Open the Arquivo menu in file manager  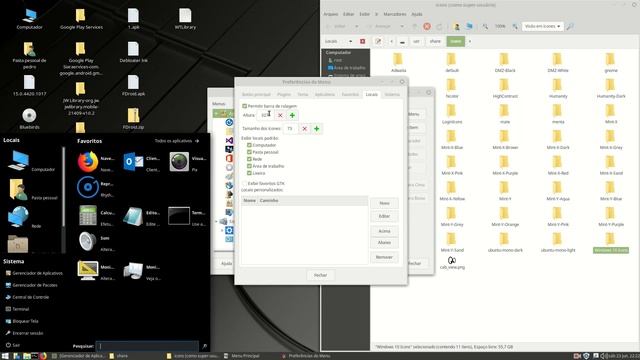[x=331, y=14]
